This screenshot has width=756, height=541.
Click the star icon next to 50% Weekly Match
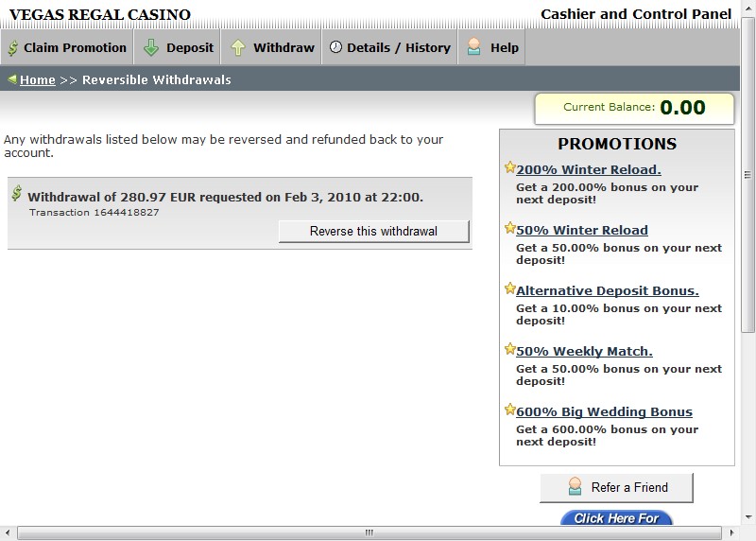click(x=509, y=349)
